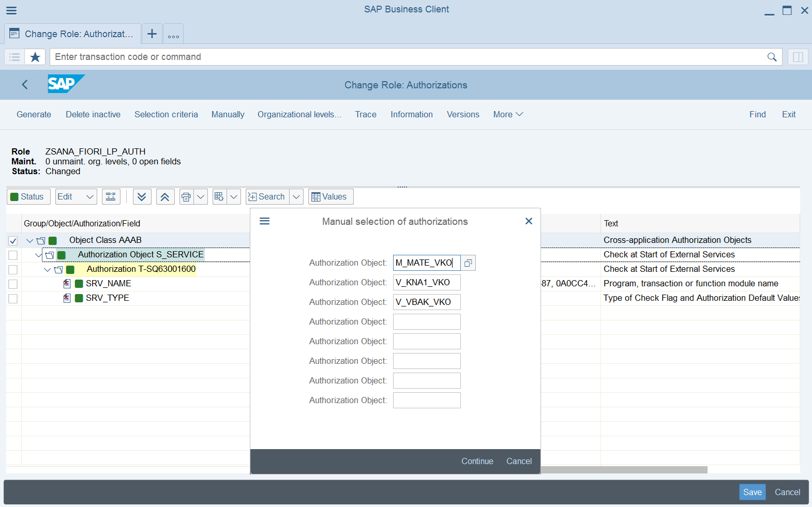The image size is (812, 507).
Task: Open the dialog's hamburger menu icon
Action: pyautogui.click(x=265, y=221)
